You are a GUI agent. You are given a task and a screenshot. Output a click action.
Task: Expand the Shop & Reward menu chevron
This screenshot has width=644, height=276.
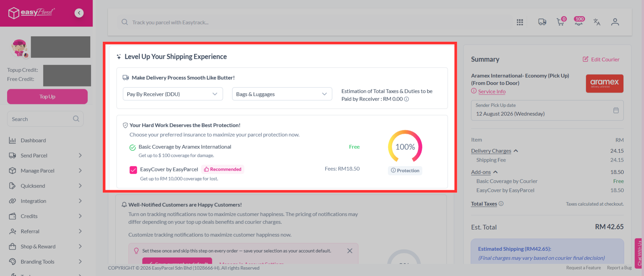click(80, 246)
